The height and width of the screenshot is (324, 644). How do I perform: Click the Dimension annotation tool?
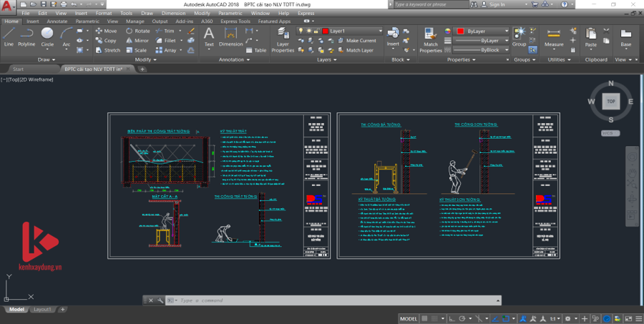(x=230, y=38)
